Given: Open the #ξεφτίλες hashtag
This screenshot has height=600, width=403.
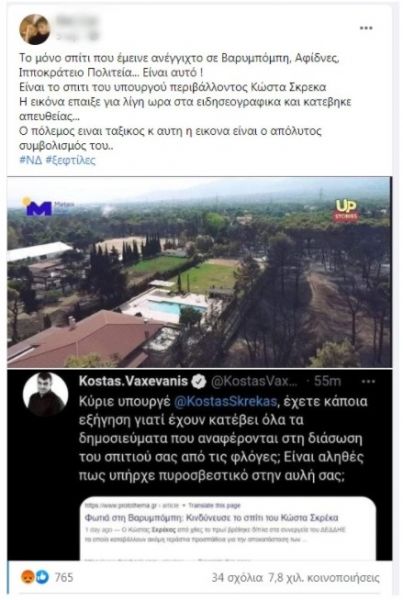Looking at the screenshot, I should (x=70, y=160).
